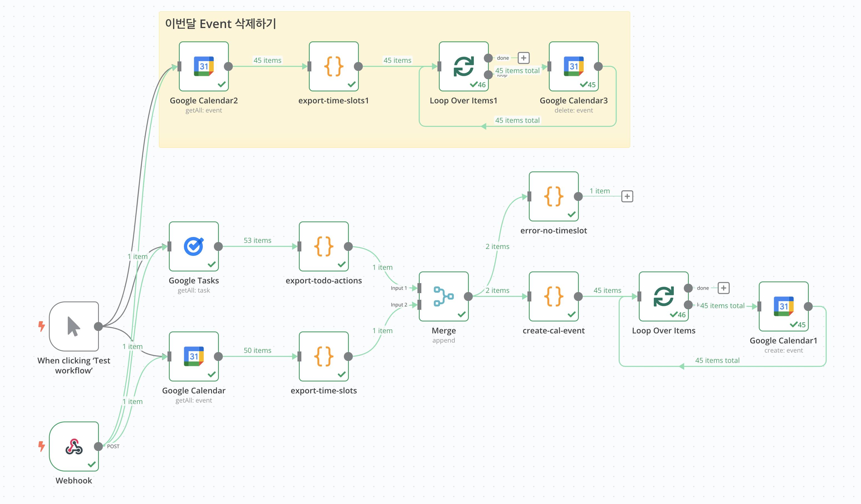861x504 pixels.
Task: Add node on Loop Over Items done branch
Action: click(x=723, y=288)
